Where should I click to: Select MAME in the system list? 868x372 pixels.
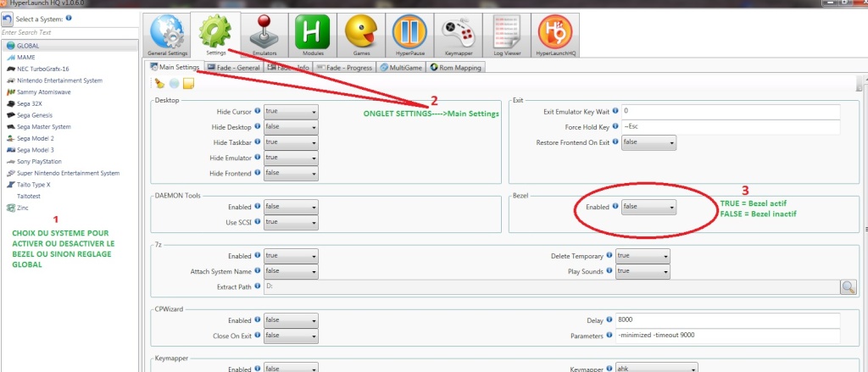[70, 58]
